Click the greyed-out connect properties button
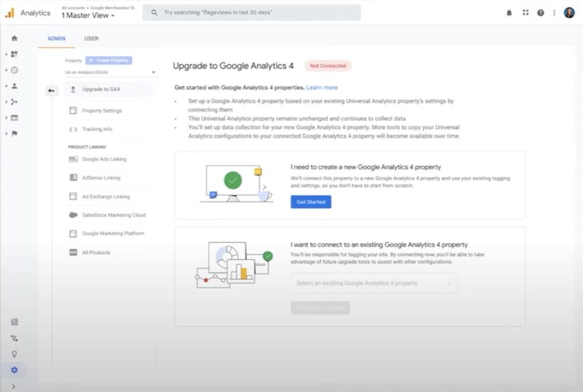The width and height of the screenshot is (583, 392). 320,308
